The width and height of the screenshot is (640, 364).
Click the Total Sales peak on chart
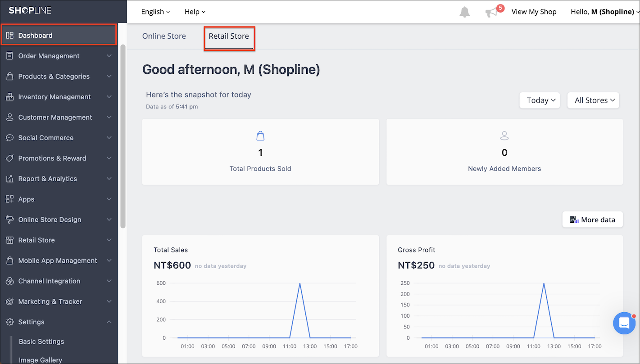coord(300,283)
